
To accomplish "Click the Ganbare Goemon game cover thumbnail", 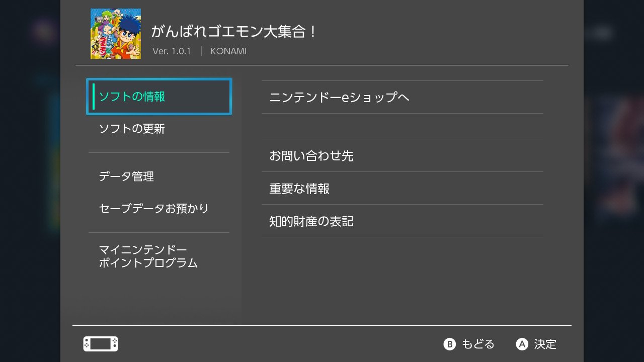I will point(116,34).
